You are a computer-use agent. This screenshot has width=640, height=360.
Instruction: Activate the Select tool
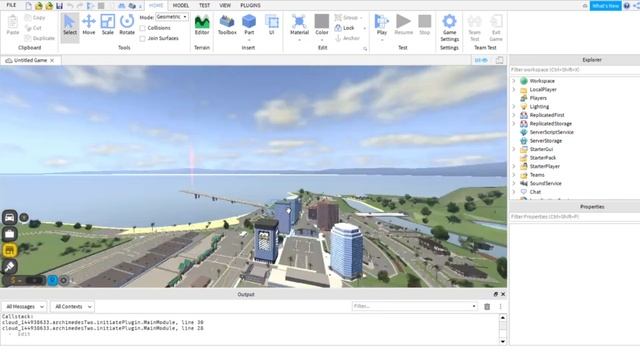tap(70, 25)
